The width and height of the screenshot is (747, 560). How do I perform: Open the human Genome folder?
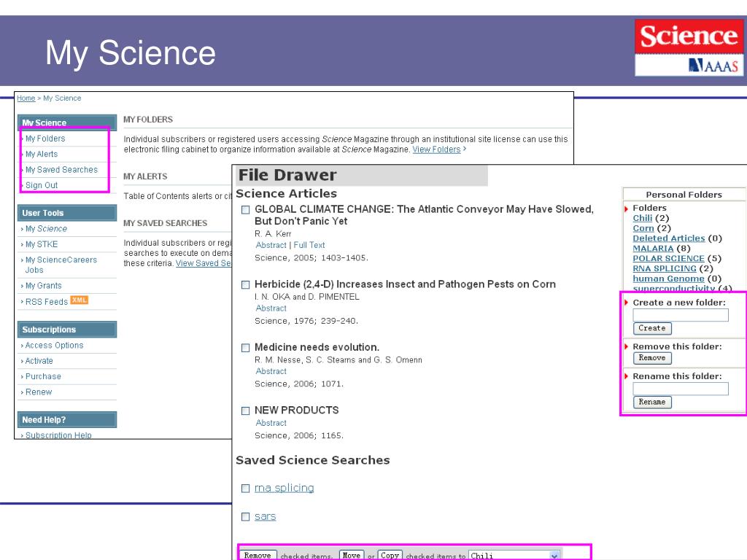coord(668,278)
